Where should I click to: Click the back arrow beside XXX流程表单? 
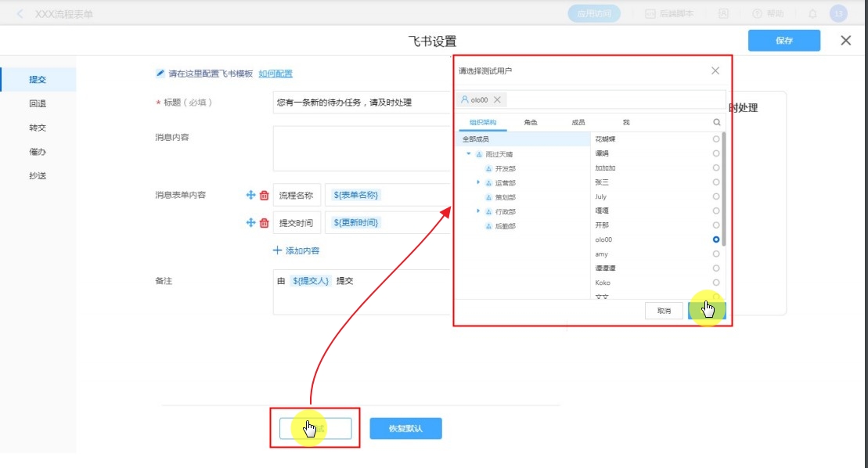[20, 14]
